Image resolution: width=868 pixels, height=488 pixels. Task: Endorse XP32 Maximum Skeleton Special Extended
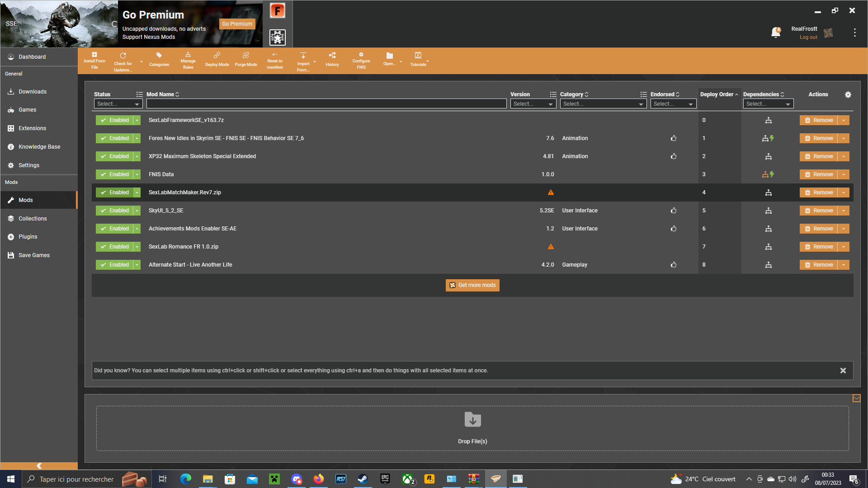(674, 156)
